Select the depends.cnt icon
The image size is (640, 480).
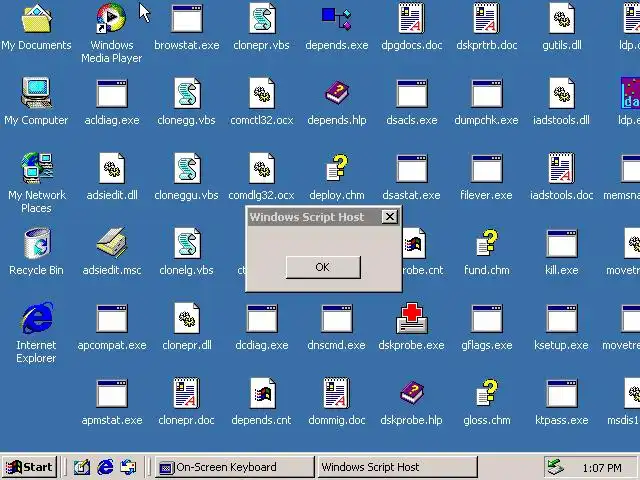click(262, 393)
